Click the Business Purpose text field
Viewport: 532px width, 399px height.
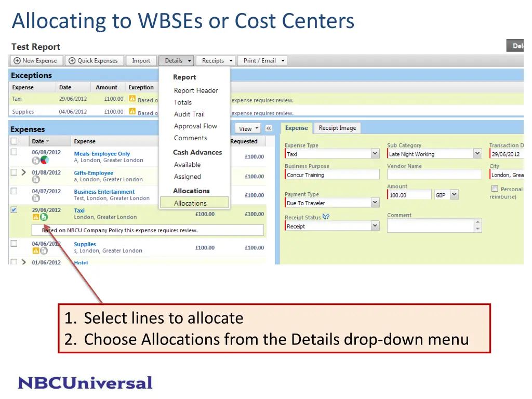point(332,175)
